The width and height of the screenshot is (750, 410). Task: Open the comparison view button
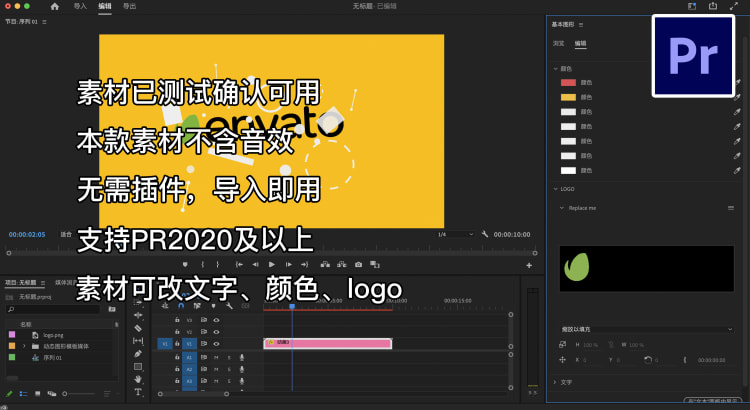point(375,265)
